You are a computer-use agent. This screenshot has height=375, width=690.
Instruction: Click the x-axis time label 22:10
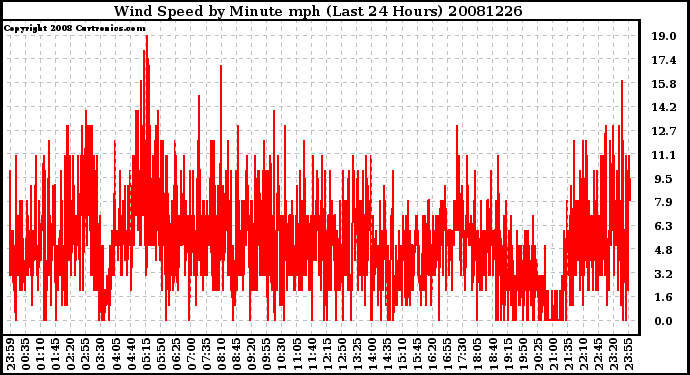point(583,355)
